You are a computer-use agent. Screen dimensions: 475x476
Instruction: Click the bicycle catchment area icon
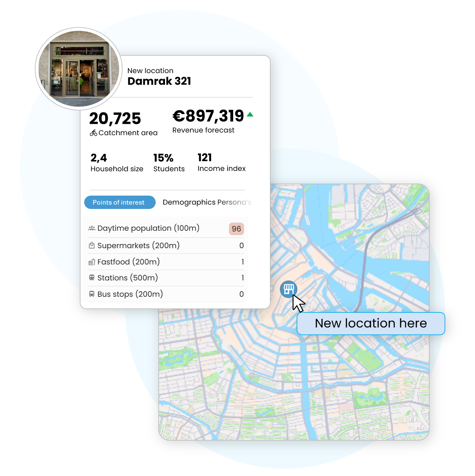tap(94, 132)
